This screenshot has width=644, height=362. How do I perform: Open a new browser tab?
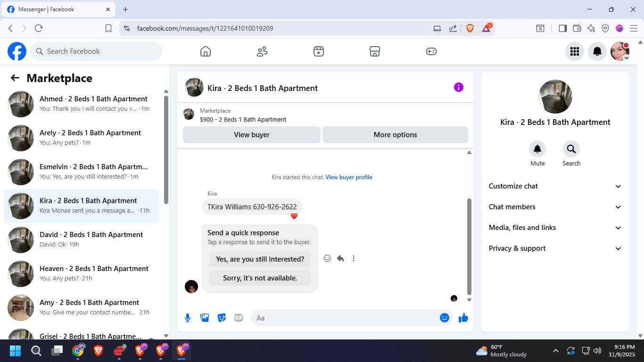tap(125, 9)
